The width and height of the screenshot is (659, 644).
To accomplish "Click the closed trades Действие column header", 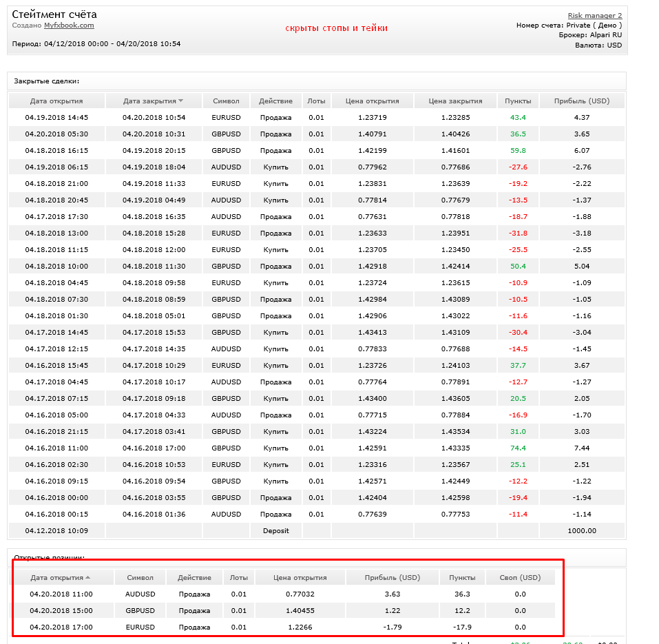I will (275, 101).
